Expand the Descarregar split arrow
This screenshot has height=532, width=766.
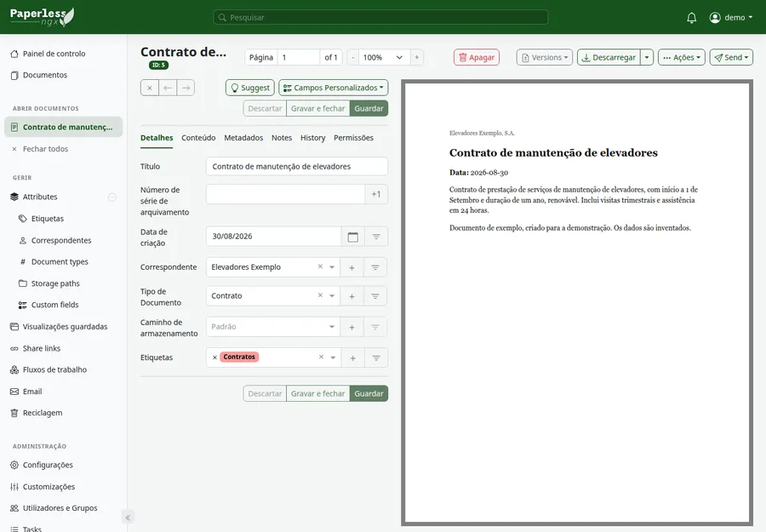pos(647,58)
